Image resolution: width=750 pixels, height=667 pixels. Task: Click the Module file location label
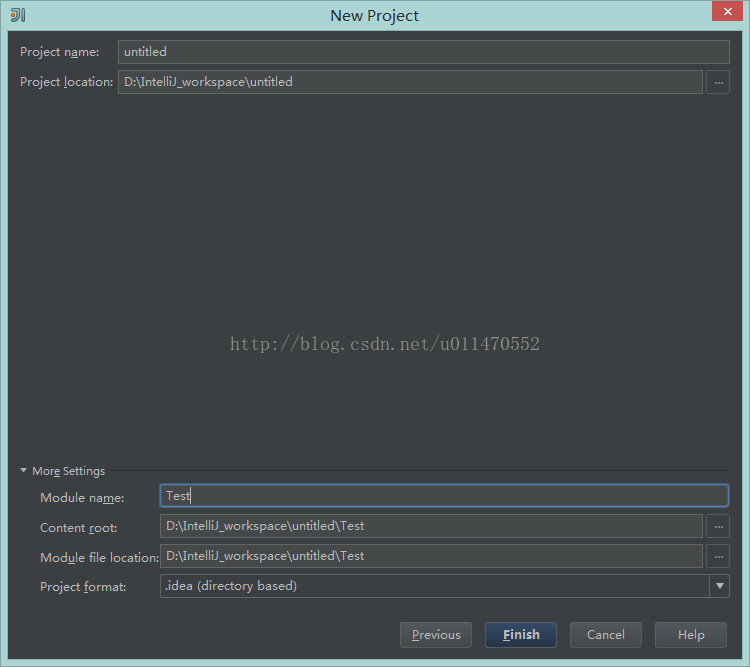(x=99, y=558)
